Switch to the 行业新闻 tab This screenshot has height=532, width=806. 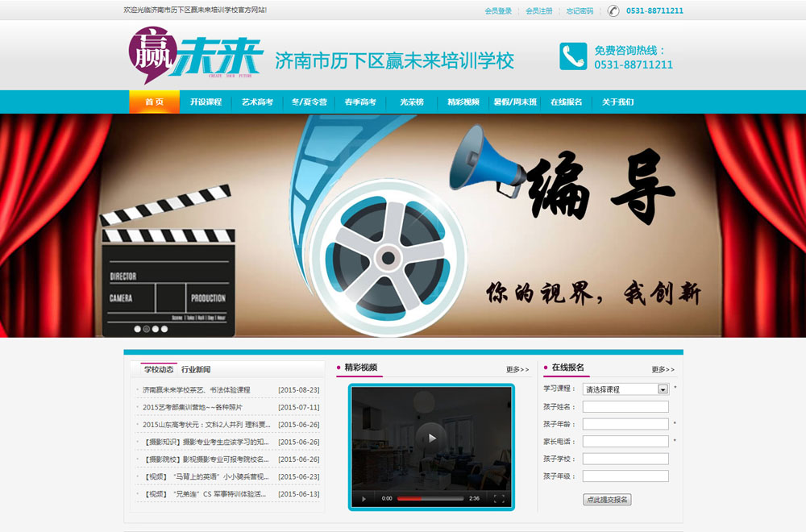tap(196, 370)
